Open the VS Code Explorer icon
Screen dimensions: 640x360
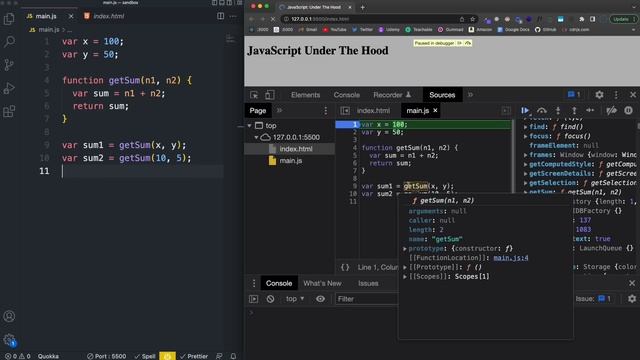click(9, 19)
